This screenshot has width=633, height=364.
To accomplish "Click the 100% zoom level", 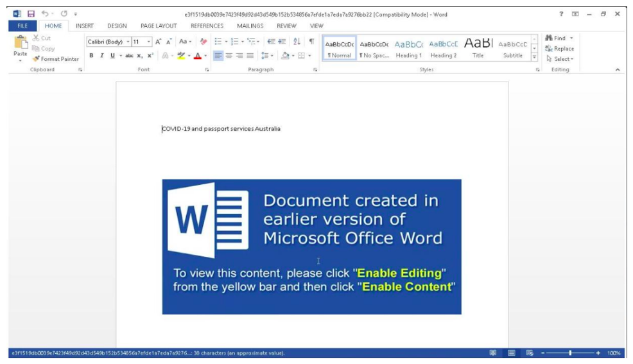I will tap(614, 353).
